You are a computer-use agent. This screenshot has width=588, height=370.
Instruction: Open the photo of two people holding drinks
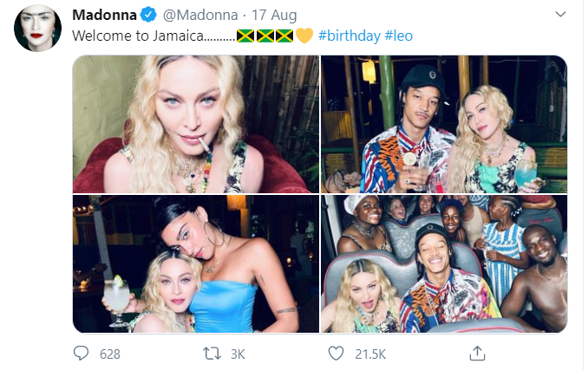[x=444, y=124]
